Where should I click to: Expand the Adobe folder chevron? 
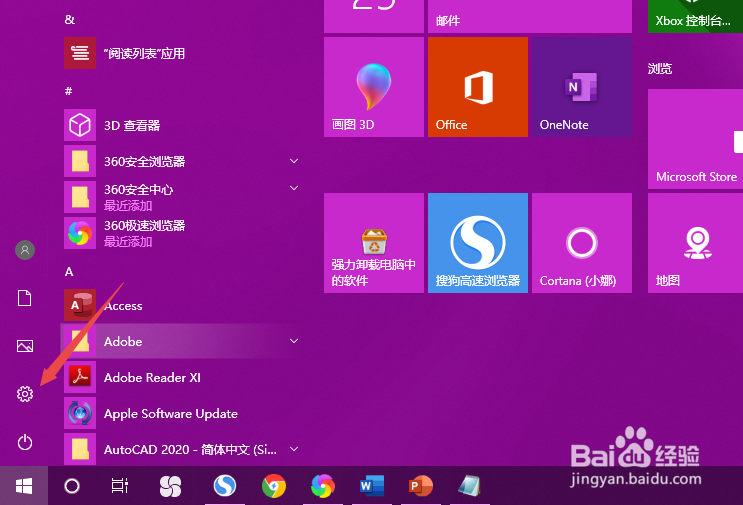point(294,341)
